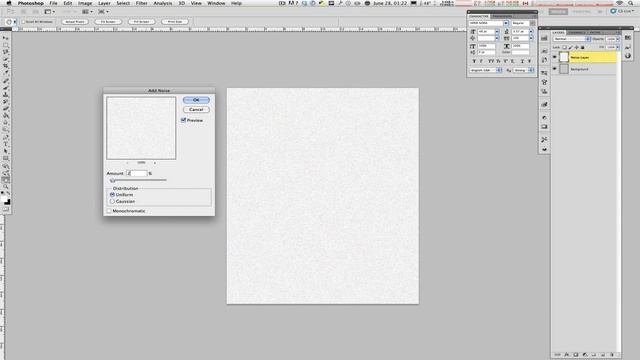Click the noise Amount slider

113,180
